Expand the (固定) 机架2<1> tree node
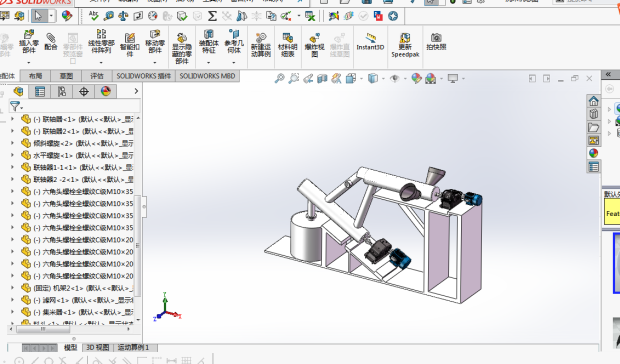 coord(12,288)
